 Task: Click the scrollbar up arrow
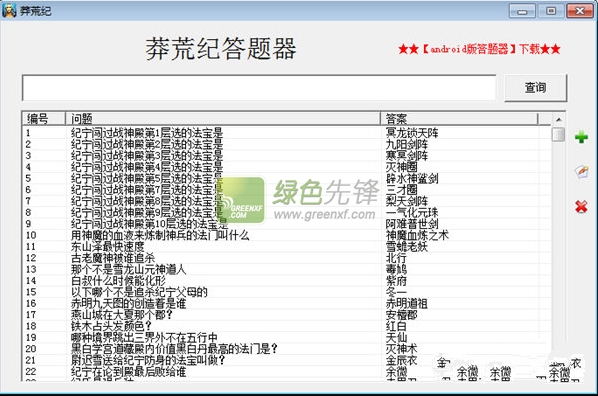(558, 119)
